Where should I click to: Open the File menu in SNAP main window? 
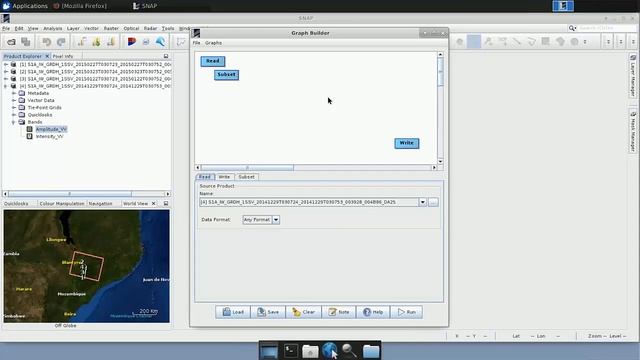(6, 29)
